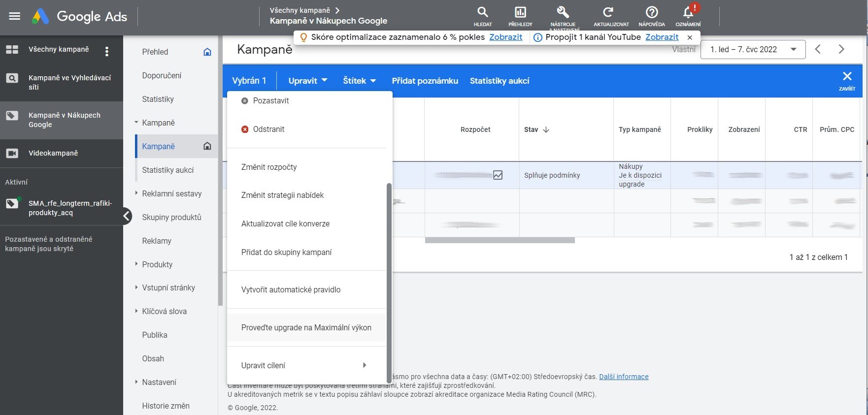Select Kampaně ve Vyhledávací síti
Viewport: 868px width, 415px height.
[62, 82]
